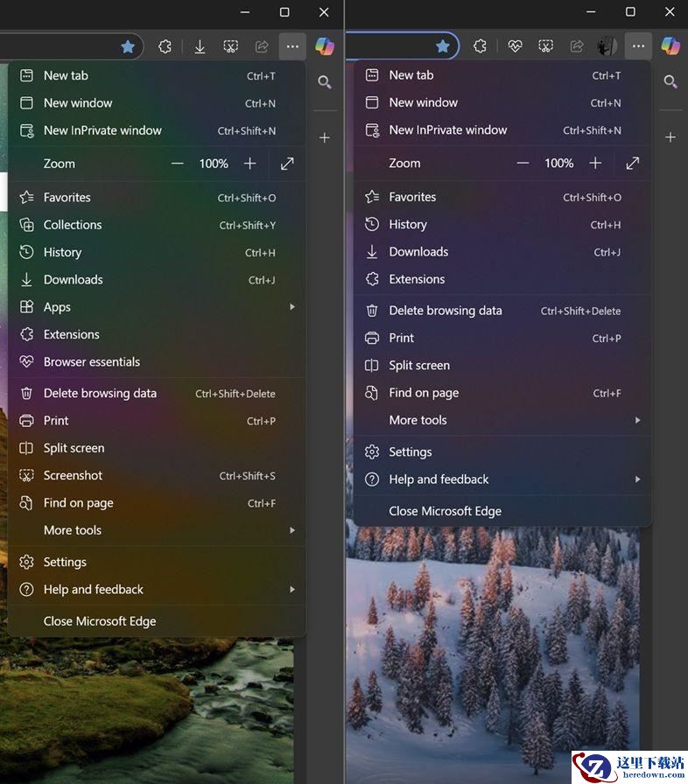Choose Close Microsoft Edge in right menu
Image resolution: width=688 pixels, height=784 pixels.
pyautogui.click(x=502, y=511)
